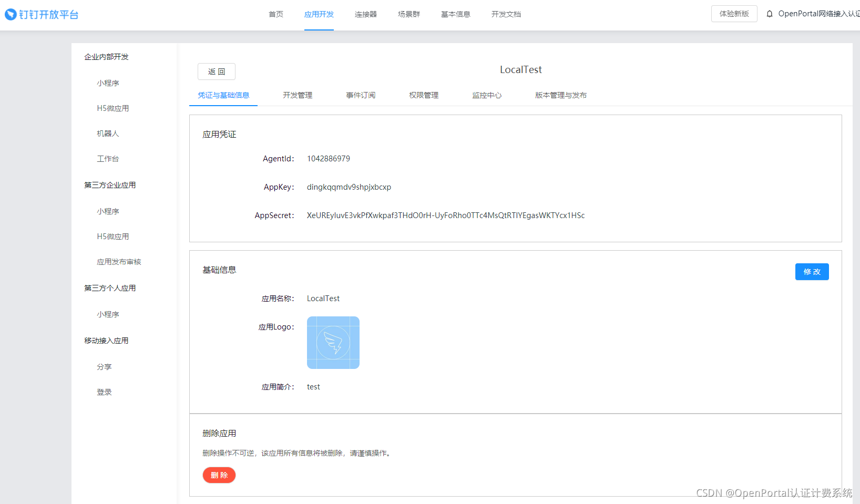This screenshot has width=860, height=504.
Task: Open 应用发布审核 in sidebar
Action: pyautogui.click(x=119, y=262)
